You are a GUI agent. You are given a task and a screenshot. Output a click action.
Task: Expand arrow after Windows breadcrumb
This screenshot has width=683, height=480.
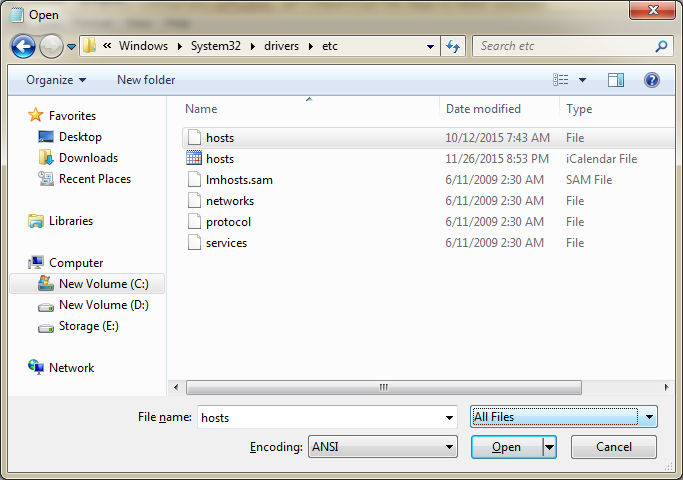(179, 46)
